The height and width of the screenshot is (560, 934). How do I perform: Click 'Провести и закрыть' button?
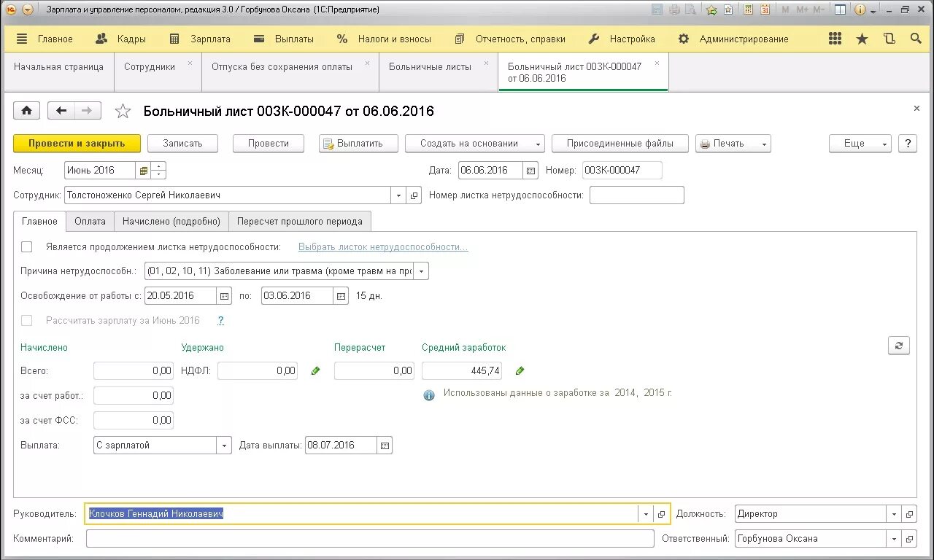pyautogui.click(x=77, y=144)
